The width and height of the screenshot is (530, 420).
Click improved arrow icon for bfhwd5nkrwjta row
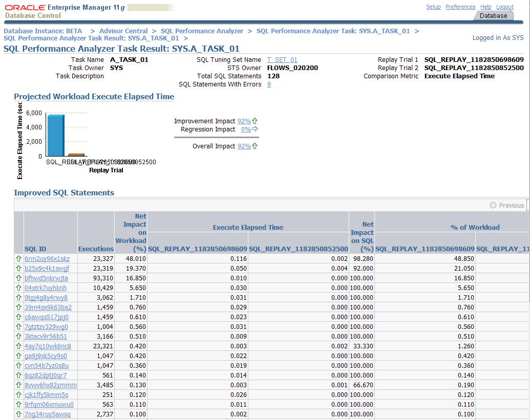[x=19, y=278]
